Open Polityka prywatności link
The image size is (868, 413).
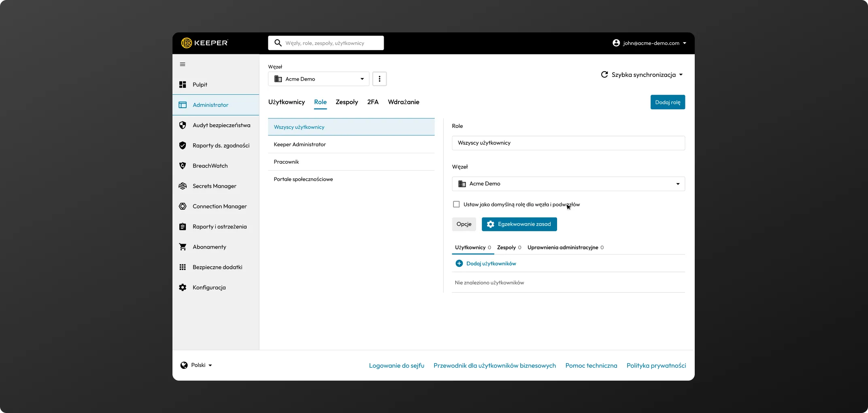pos(656,366)
